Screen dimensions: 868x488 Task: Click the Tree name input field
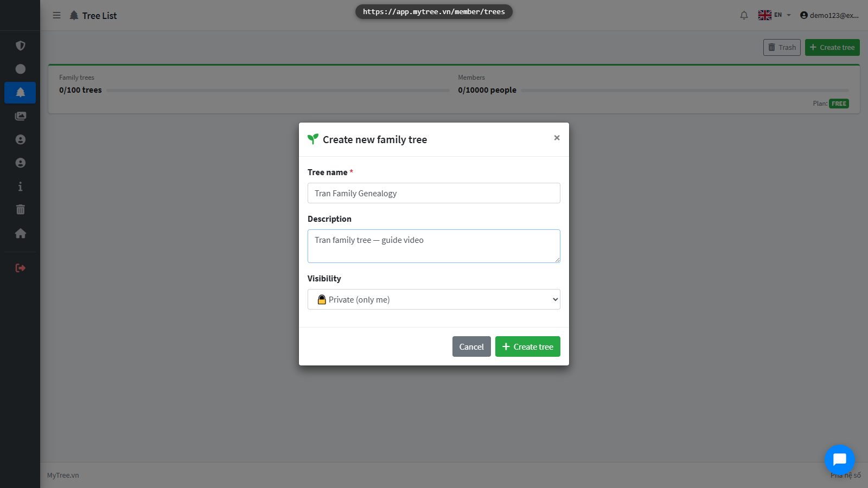click(x=434, y=193)
